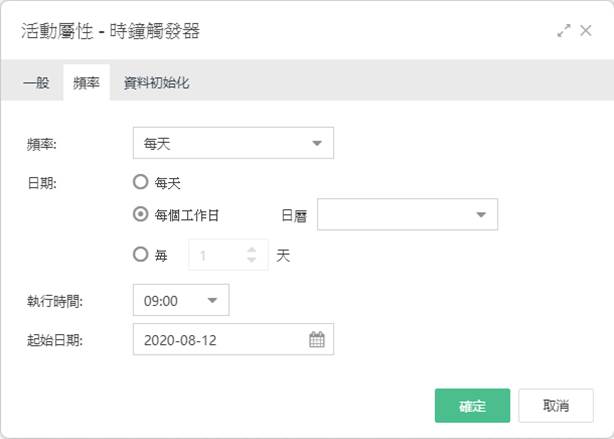Click the 09:00 text in the time box
This screenshot has width=614, height=439.
161,301
